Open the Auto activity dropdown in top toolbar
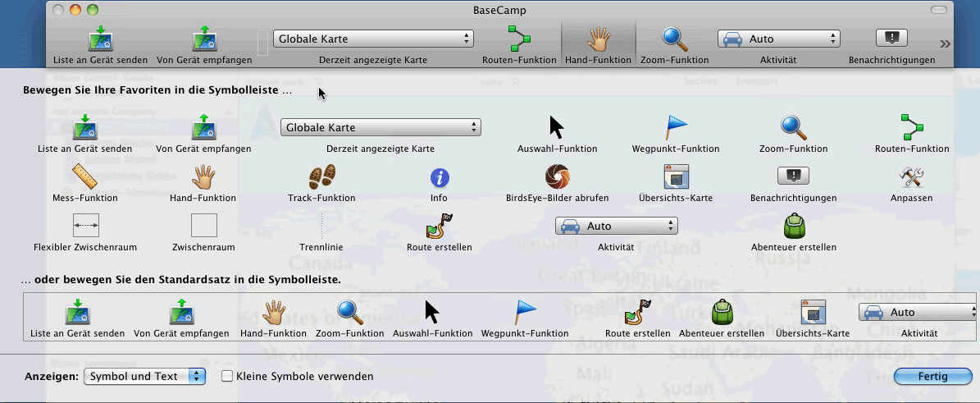 coord(778,39)
